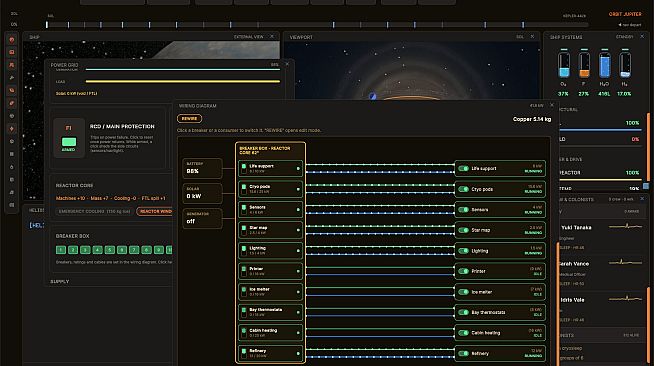Click the Lighting breaker switch icon
The height and width of the screenshot is (366, 654).
[x=244, y=251]
